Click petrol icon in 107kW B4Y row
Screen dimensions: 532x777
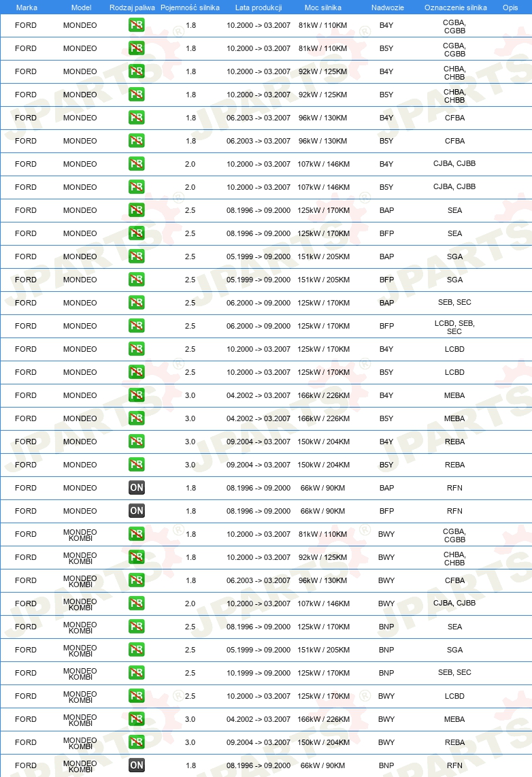(x=136, y=163)
